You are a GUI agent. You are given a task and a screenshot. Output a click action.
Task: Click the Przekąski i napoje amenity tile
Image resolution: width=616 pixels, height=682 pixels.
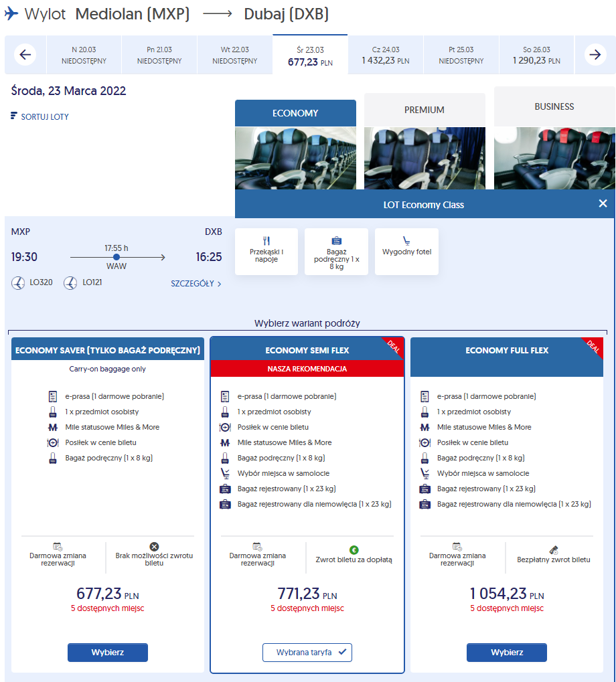tap(266, 252)
